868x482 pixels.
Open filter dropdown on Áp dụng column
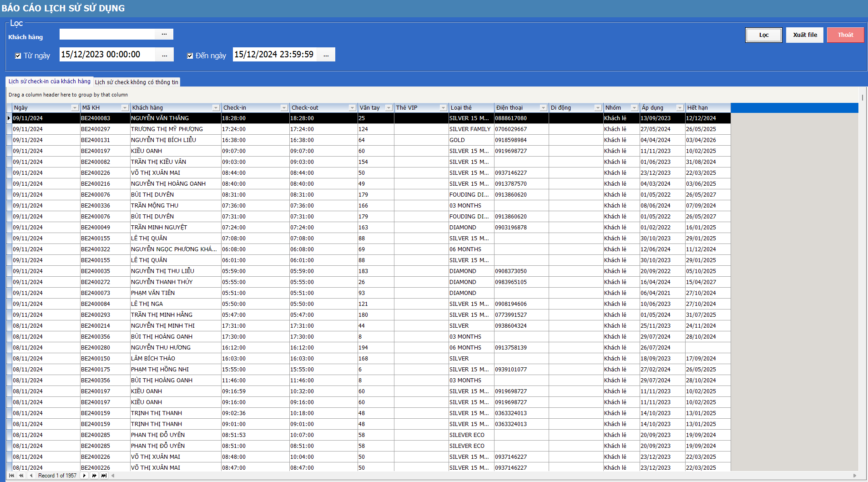(x=680, y=108)
